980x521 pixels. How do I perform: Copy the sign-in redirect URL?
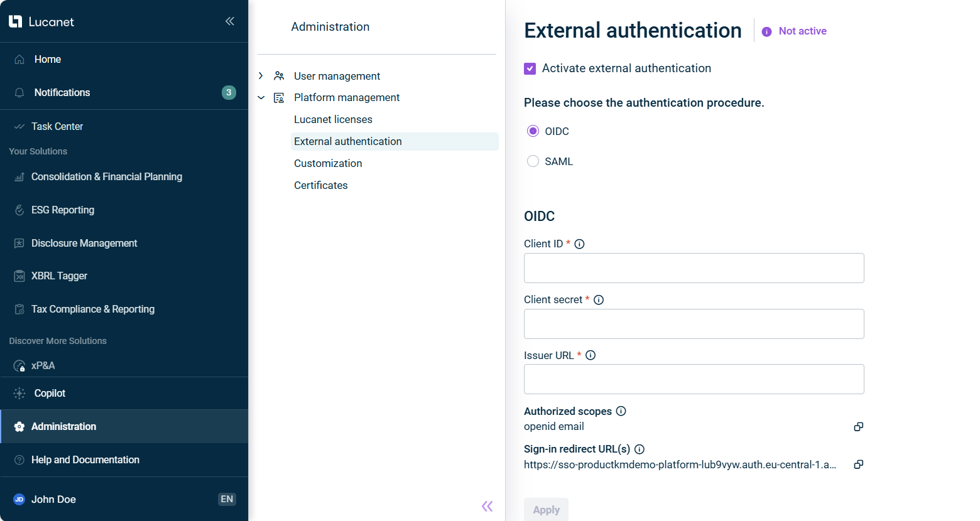coord(859,465)
